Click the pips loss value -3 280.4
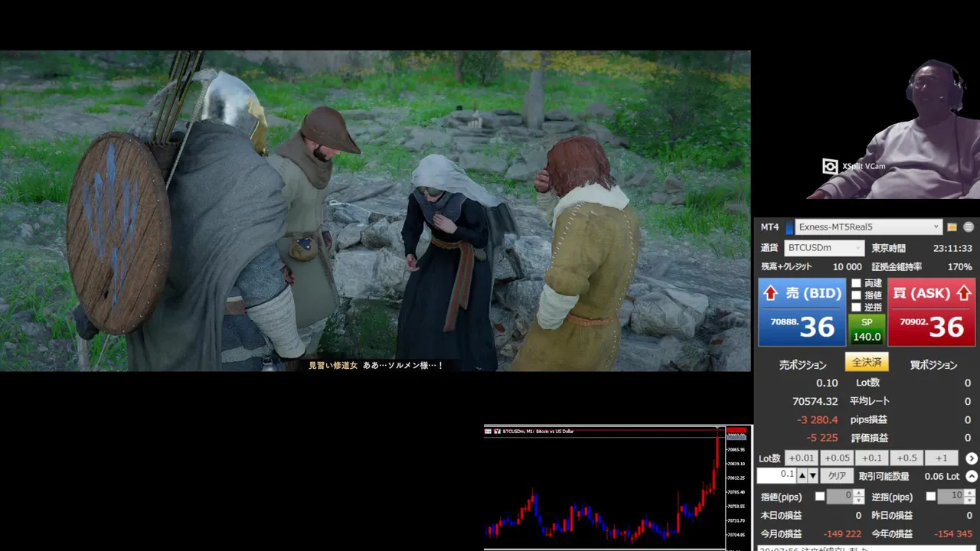The image size is (980, 551). [817, 419]
